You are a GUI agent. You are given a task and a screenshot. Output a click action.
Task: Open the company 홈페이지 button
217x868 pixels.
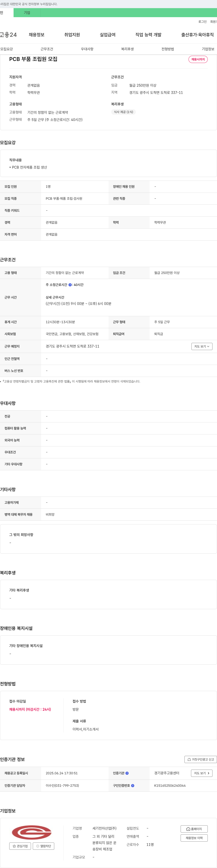[x=194, y=829]
